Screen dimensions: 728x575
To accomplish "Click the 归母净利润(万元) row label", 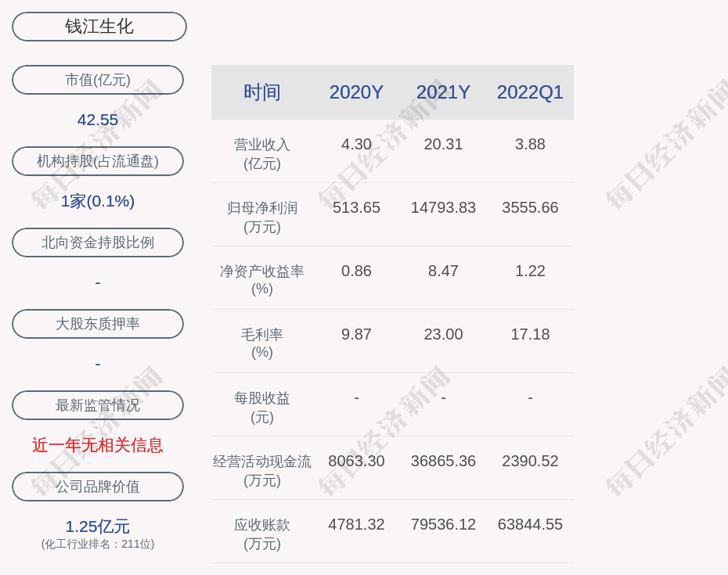I will pos(262,217).
